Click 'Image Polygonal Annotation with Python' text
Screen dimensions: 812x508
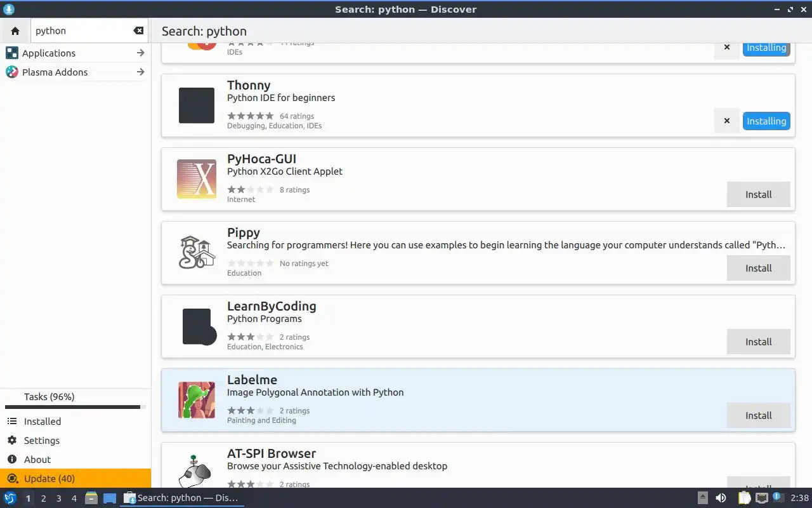point(315,392)
